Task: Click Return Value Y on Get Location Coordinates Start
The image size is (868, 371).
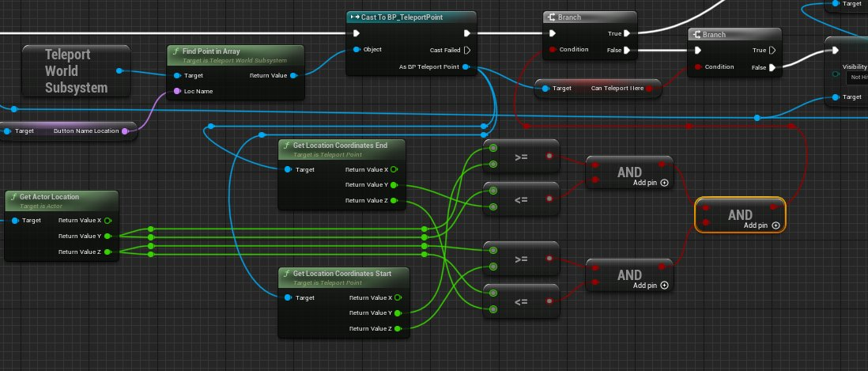Action: (x=398, y=313)
